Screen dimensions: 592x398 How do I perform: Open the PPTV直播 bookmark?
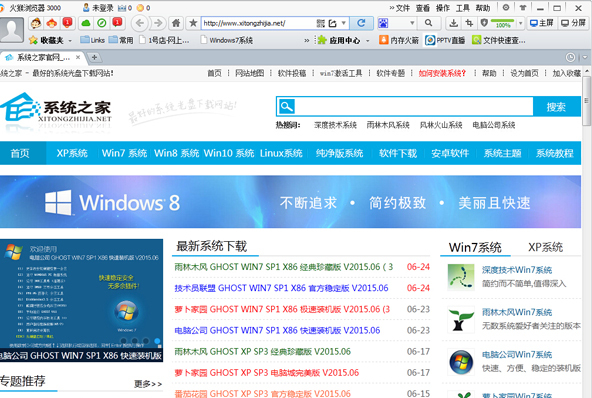pyautogui.click(x=445, y=40)
